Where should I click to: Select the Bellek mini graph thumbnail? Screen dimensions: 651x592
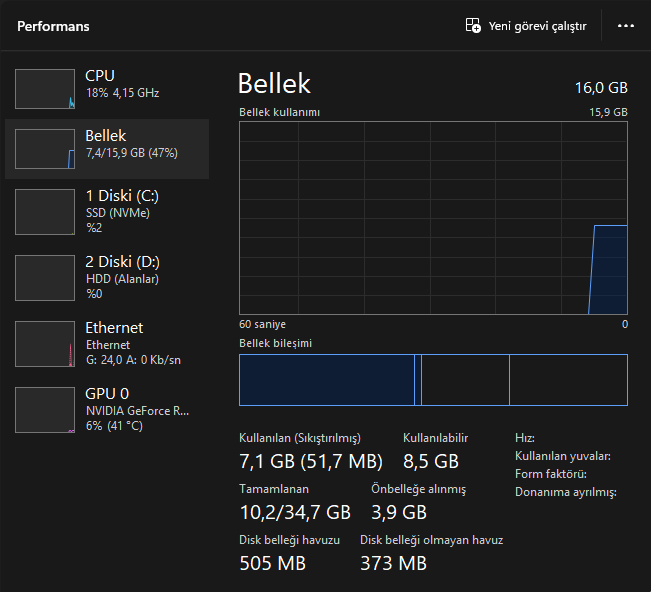pos(45,148)
